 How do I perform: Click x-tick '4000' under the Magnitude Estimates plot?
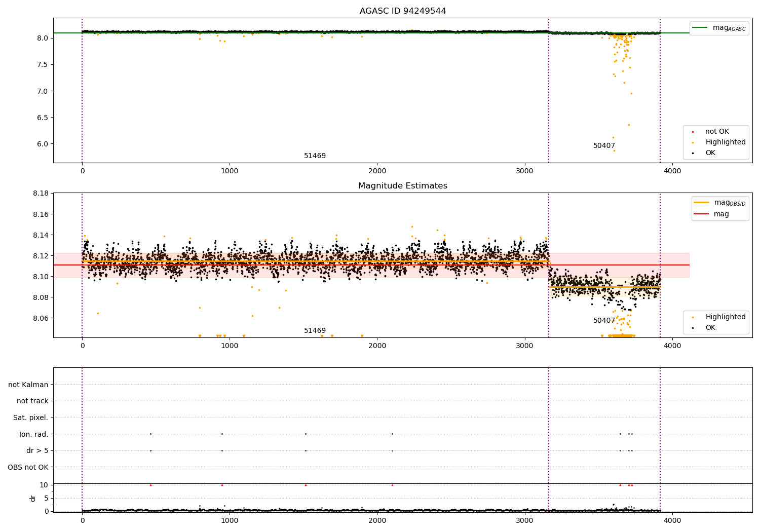[672, 346]
